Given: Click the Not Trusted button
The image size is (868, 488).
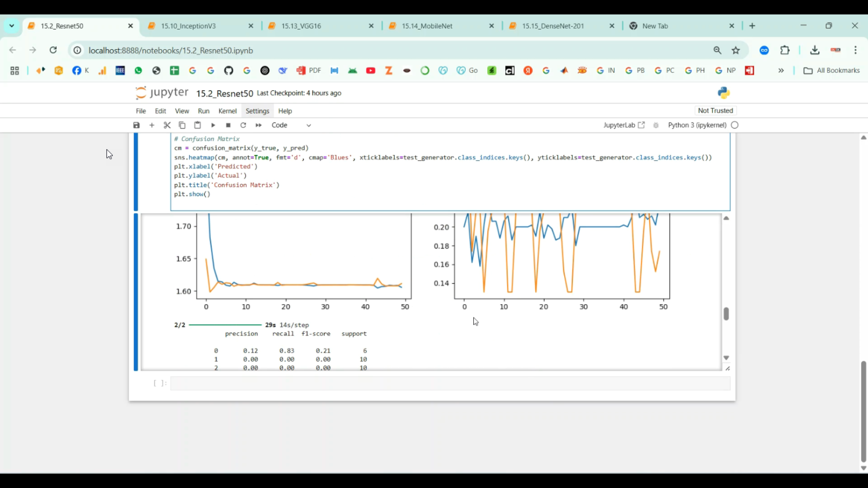Looking at the screenshot, I should click(x=715, y=110).
